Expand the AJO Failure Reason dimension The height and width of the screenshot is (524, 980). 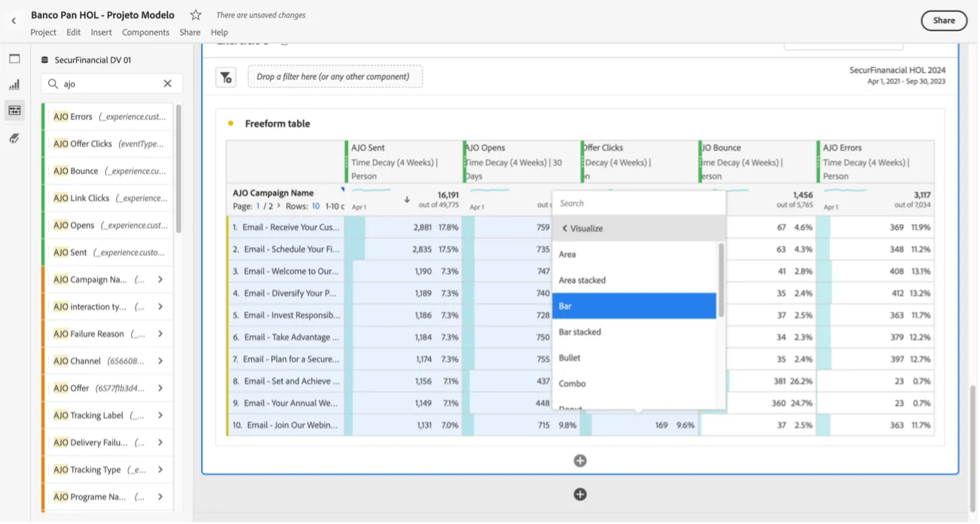point(160,334)
